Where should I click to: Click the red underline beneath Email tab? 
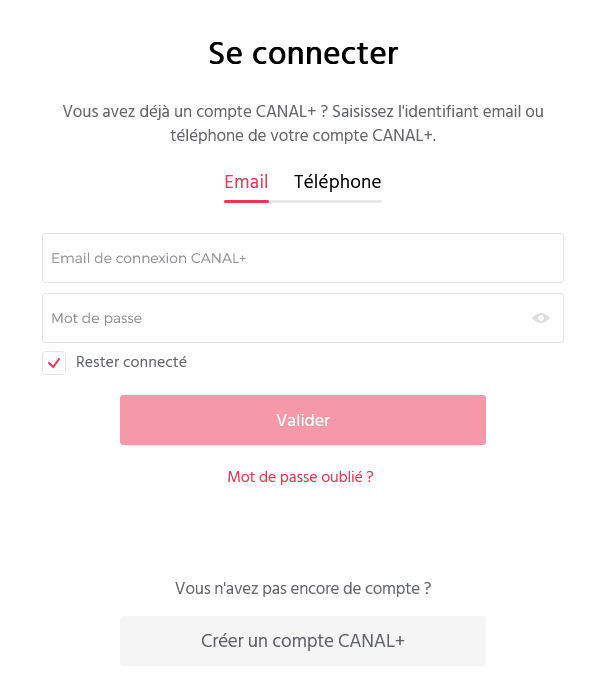pos(246,201)
